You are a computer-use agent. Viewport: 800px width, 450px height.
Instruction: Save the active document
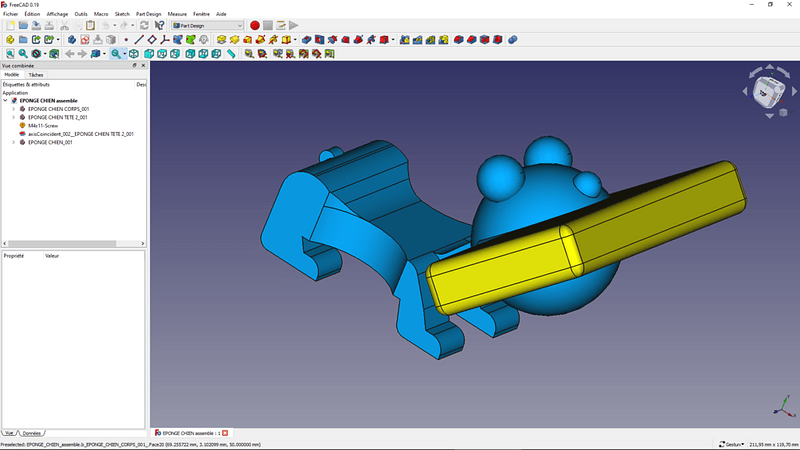tap(36, 26)
